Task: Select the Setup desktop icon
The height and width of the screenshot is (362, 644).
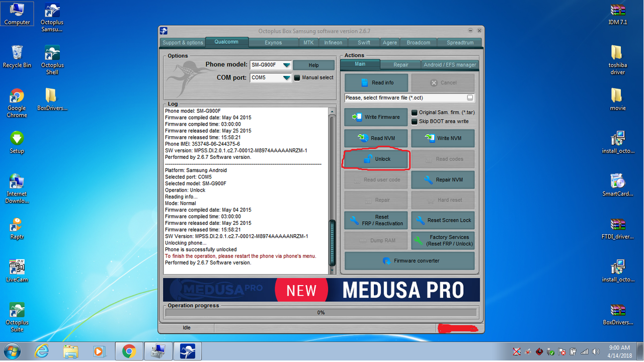Action: click(x=17, y=142)
